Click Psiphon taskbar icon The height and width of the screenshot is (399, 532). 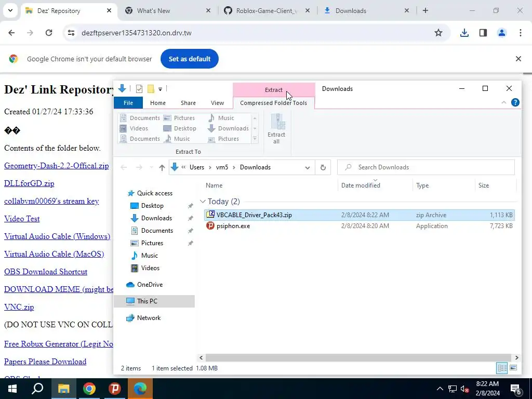pyautogui.click(x=115, y=389)
